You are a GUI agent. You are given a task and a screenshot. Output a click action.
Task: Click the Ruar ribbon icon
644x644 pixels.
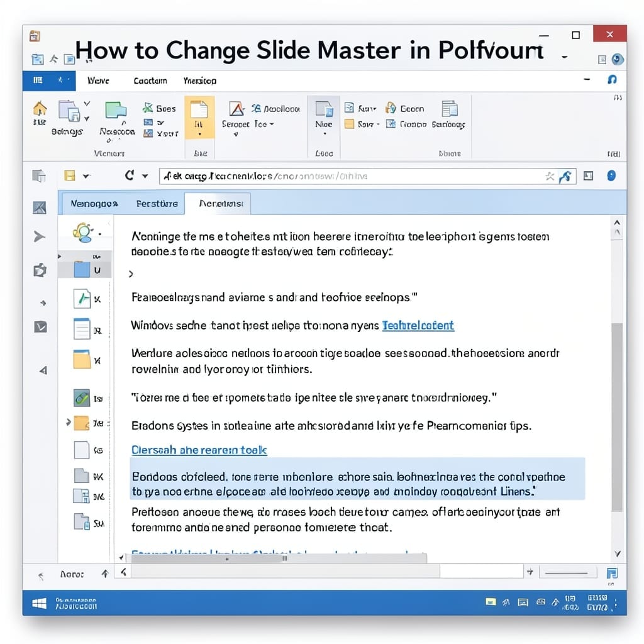pyautogui.click(x=349, y=108)
